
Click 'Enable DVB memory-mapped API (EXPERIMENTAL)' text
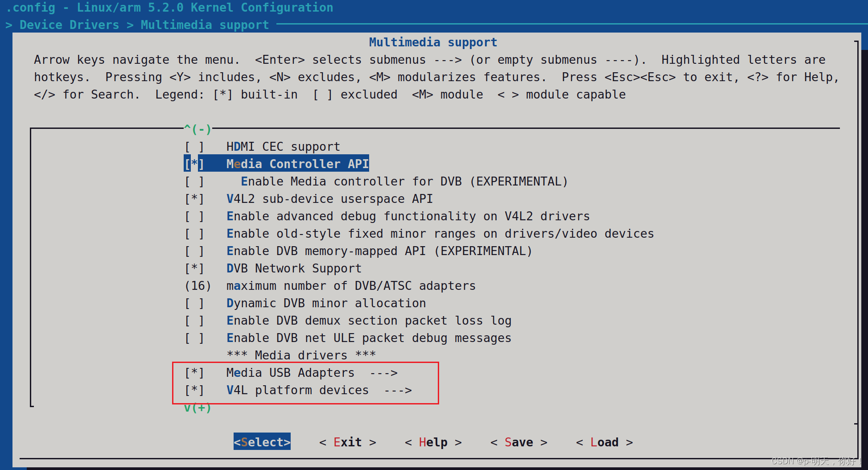point(379,251)
